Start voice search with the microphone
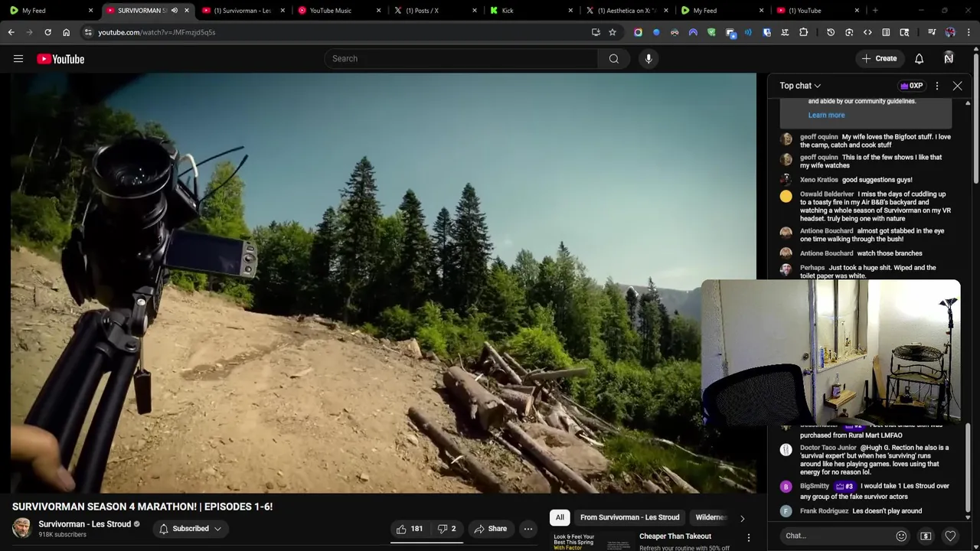This screenshot has height=551, width=980. (648, 59)
